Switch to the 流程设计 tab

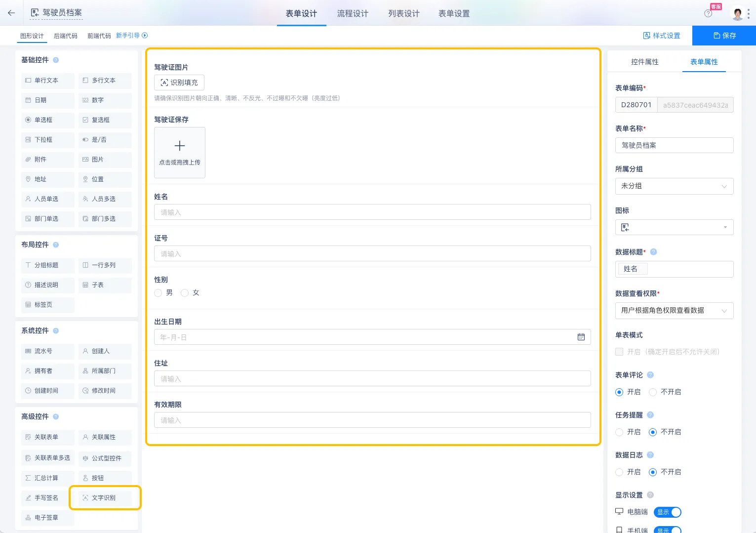click(353, 13)
